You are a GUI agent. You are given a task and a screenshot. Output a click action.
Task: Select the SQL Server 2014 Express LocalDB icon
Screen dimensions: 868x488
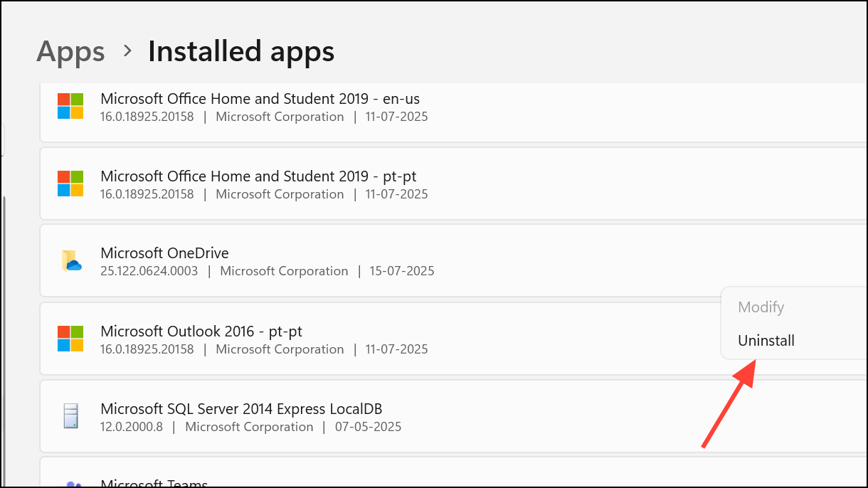pyautogui.click(x=70, y=417)
